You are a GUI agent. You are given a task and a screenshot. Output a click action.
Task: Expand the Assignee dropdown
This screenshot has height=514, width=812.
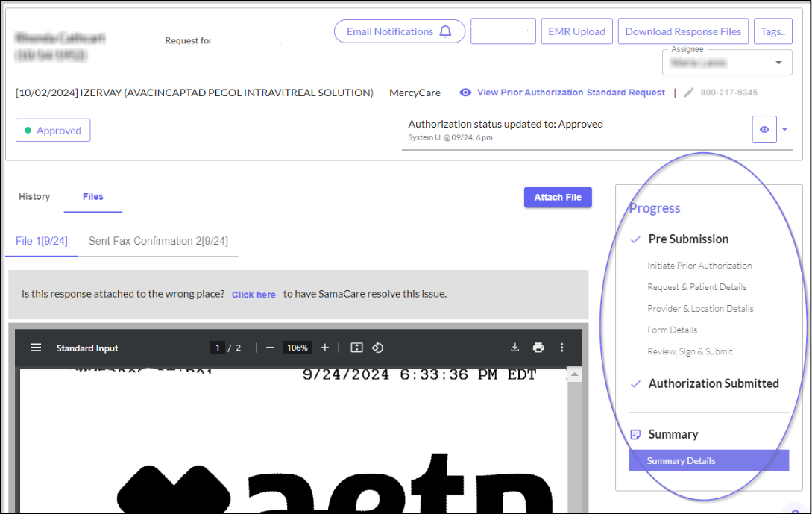click(727, 63)
